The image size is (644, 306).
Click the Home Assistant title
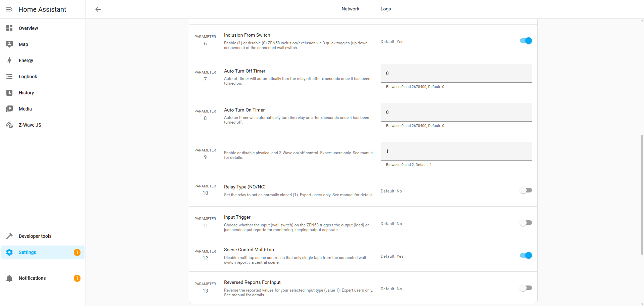[x=42, y=9]
